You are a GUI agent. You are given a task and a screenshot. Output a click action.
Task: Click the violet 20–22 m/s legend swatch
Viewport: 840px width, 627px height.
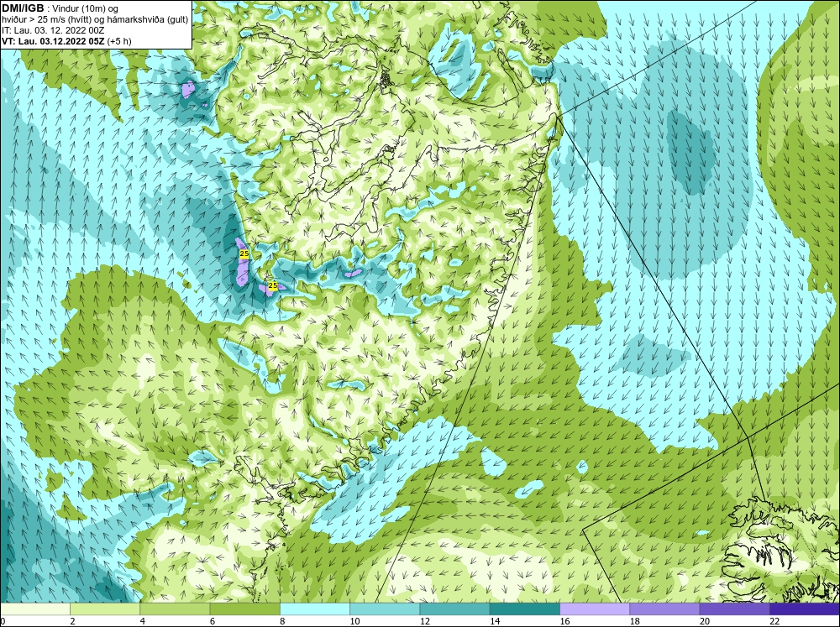734,609
